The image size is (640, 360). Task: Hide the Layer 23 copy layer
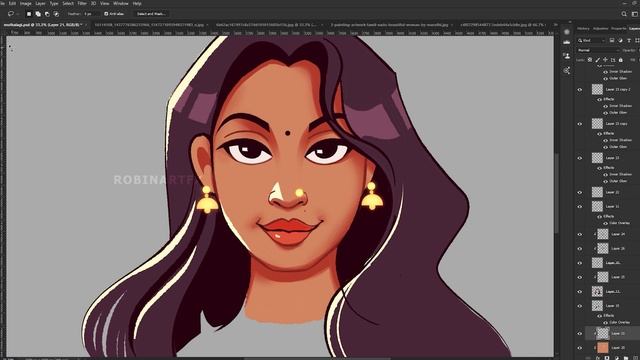coord(580,124)
